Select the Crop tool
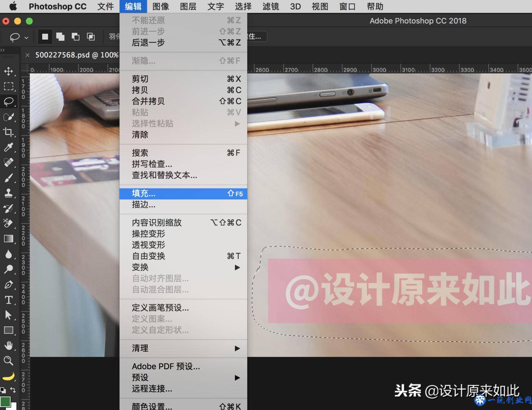This screenshot has width=532, height=410. tap(8, 132)
